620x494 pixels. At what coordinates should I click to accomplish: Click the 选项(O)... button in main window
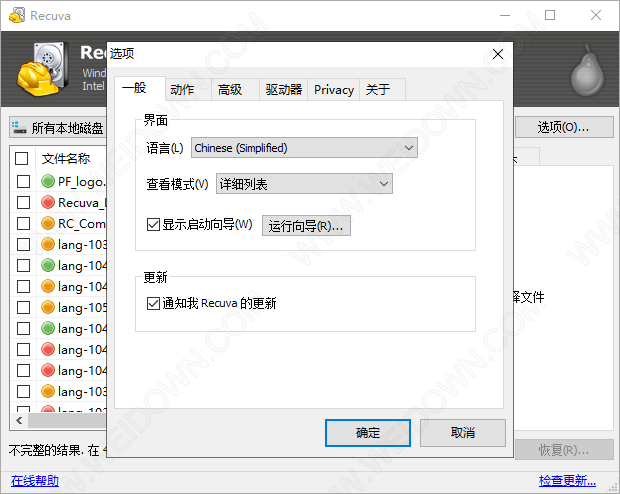tap(564, 127)
